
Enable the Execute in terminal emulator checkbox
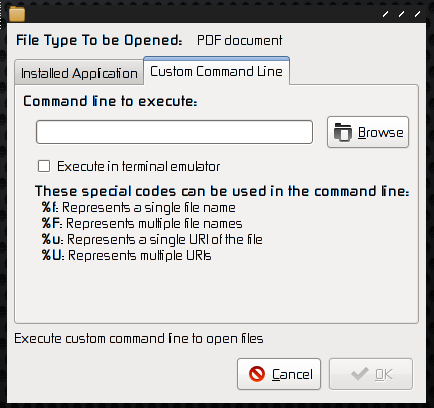[44, 166]
